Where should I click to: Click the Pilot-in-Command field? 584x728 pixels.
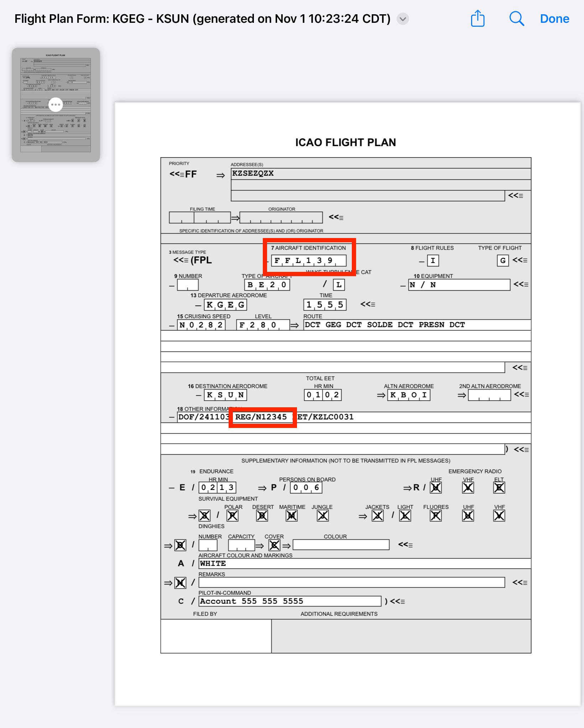290,601
